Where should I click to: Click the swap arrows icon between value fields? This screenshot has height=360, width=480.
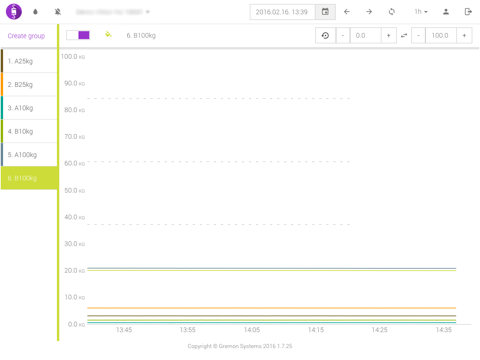(404, 35)
